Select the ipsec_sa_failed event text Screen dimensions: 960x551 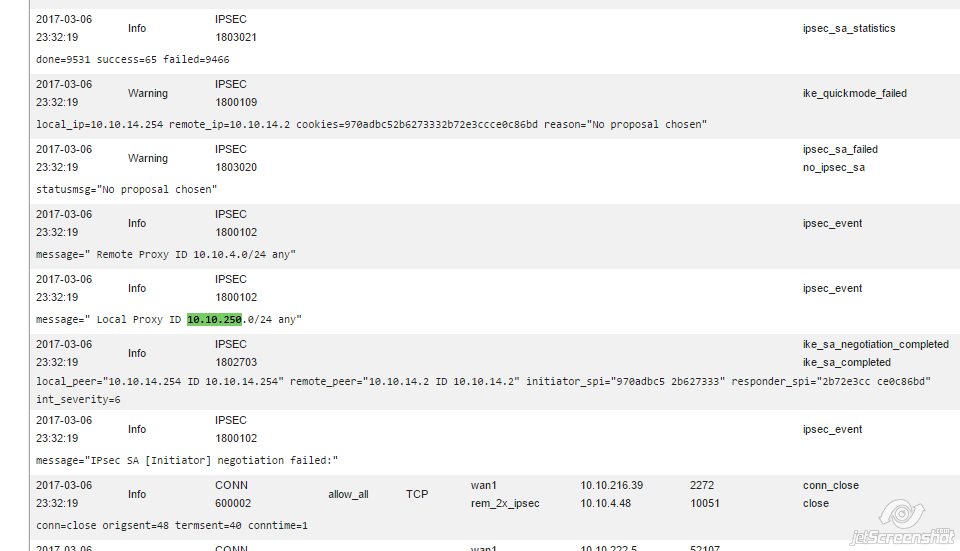839,149
